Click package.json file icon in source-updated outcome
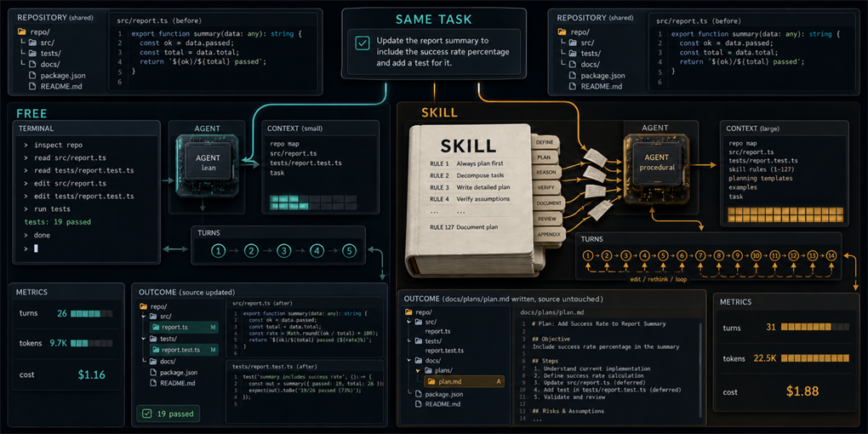Viewport: 868px width, 434px height. click(x=153, y=373)
